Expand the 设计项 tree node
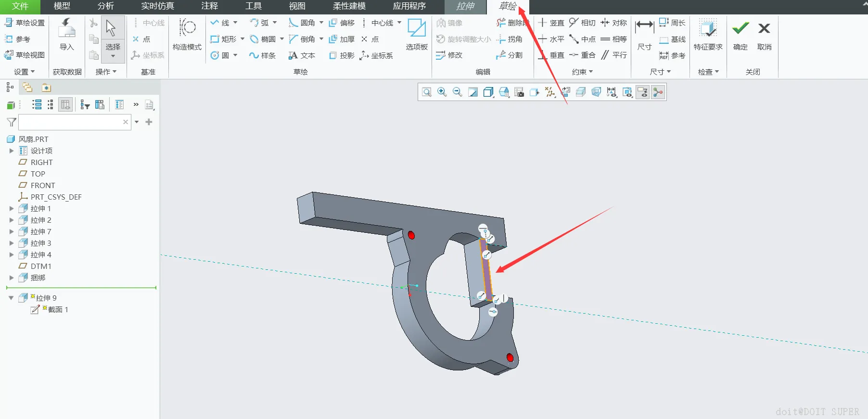The height and width of the screenshot is (419, 868). [x=12, y=151]
